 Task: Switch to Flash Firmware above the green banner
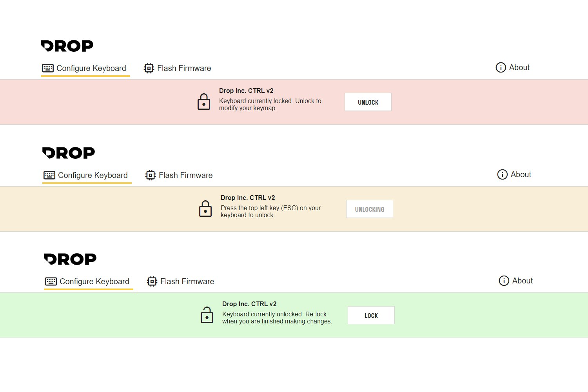187,281
